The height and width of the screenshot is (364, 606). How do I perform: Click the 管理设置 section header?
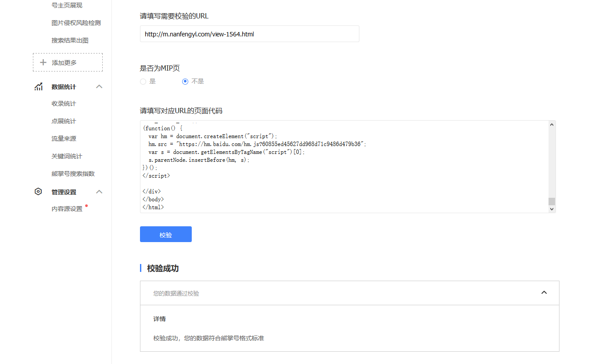tap(64, 192)
